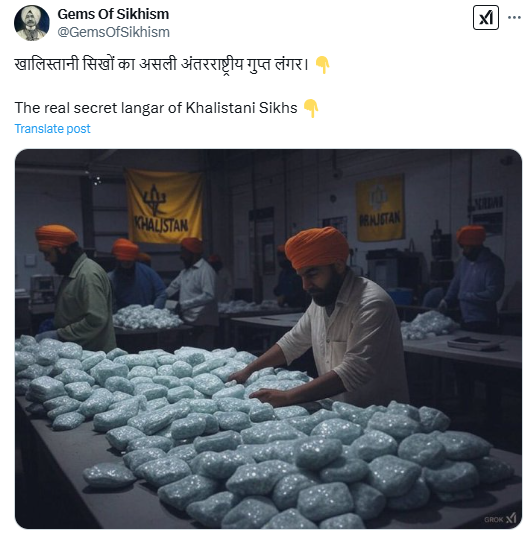
Task: Click the yellow Khalistan banner at left in photo
Action: click(x=163, y=205)
